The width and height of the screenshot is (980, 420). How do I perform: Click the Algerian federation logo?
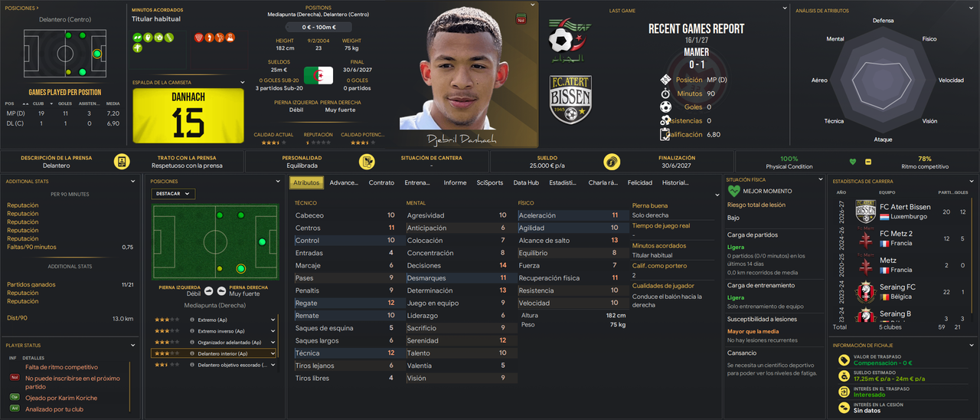[570, 41]
